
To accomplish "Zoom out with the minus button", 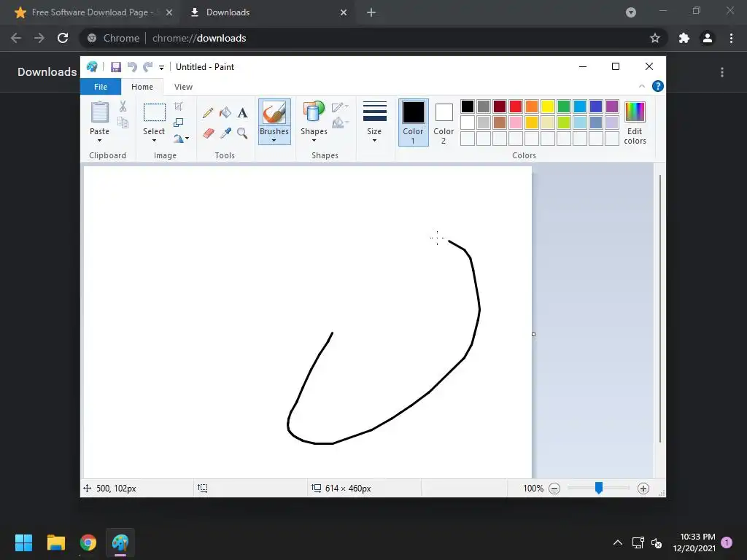I will (554, 489).
